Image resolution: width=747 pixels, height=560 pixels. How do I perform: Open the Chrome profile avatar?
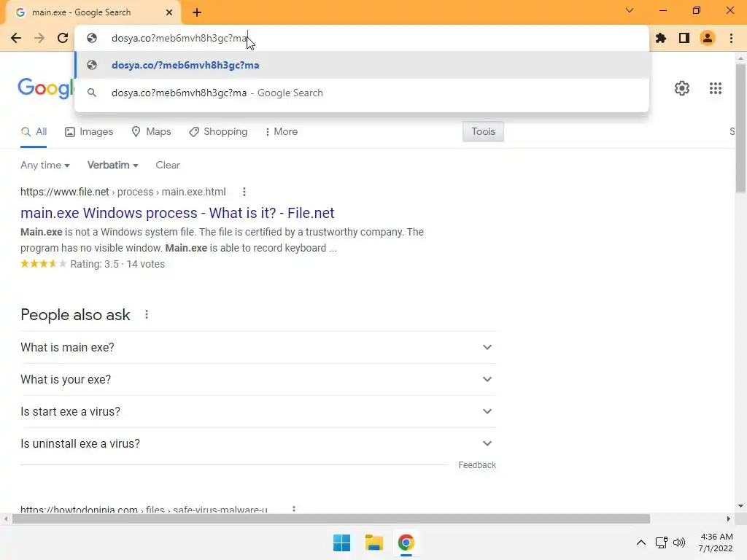[708, 38]
